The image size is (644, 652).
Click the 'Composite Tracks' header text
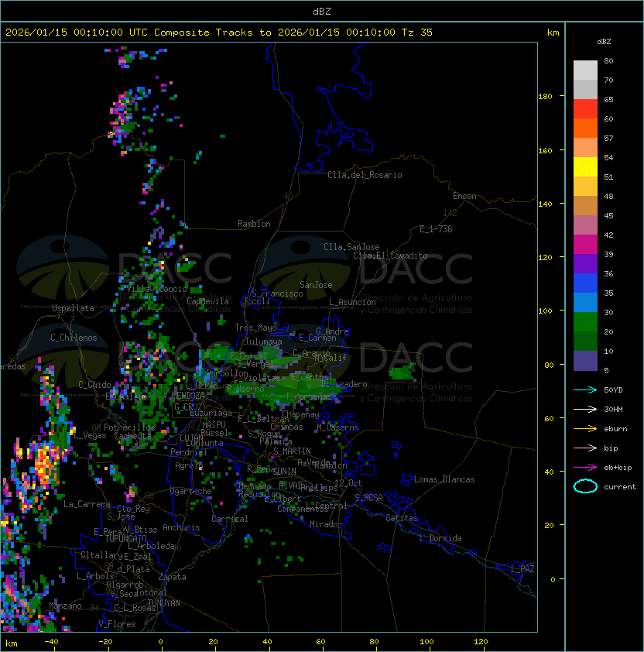(x=204, y=33)
